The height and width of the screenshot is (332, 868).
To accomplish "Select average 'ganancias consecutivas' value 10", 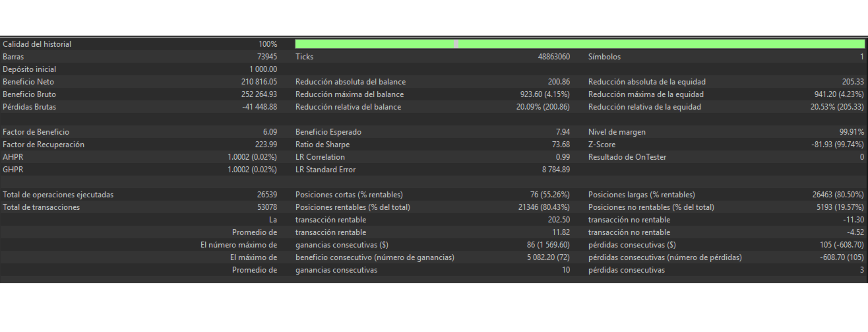I will [x=566, y=270].
